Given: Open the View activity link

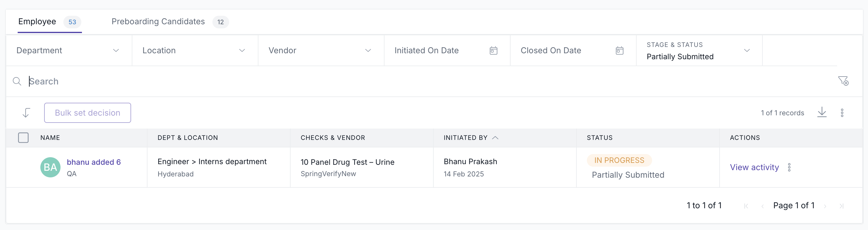Looking at the screenshot, I should 754,167.
